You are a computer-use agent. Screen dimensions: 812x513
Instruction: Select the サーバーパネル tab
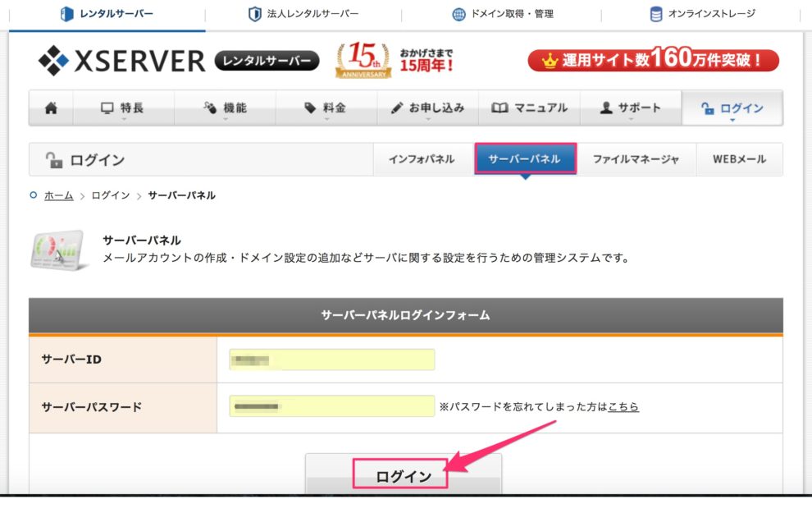pyautogui.click(x=525, y=158)
